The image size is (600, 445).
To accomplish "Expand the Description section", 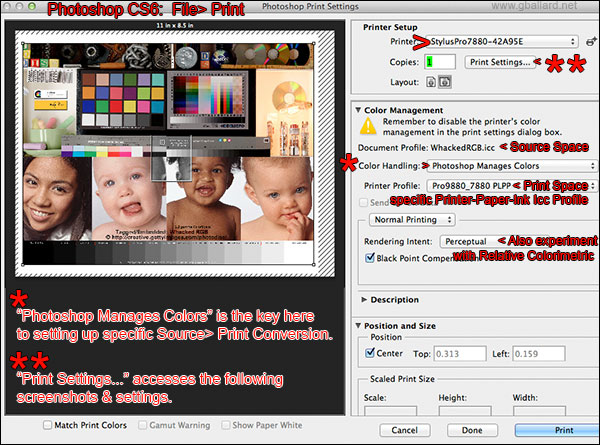I will pos(364,300).
